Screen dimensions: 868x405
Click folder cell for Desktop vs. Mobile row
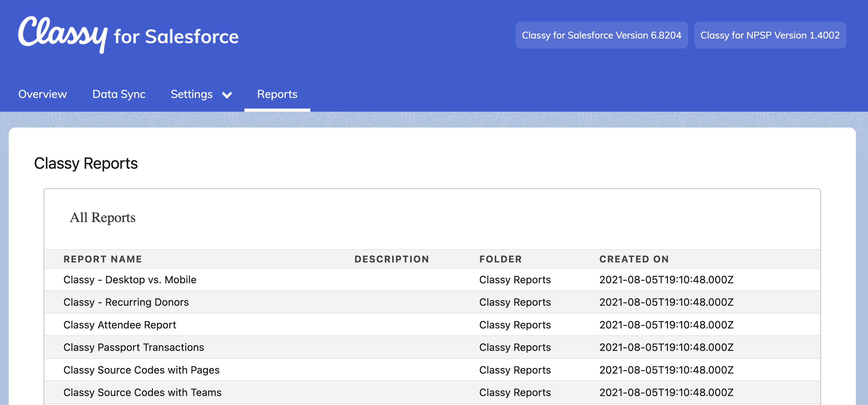pyautogui.click(x=515, y=280)
